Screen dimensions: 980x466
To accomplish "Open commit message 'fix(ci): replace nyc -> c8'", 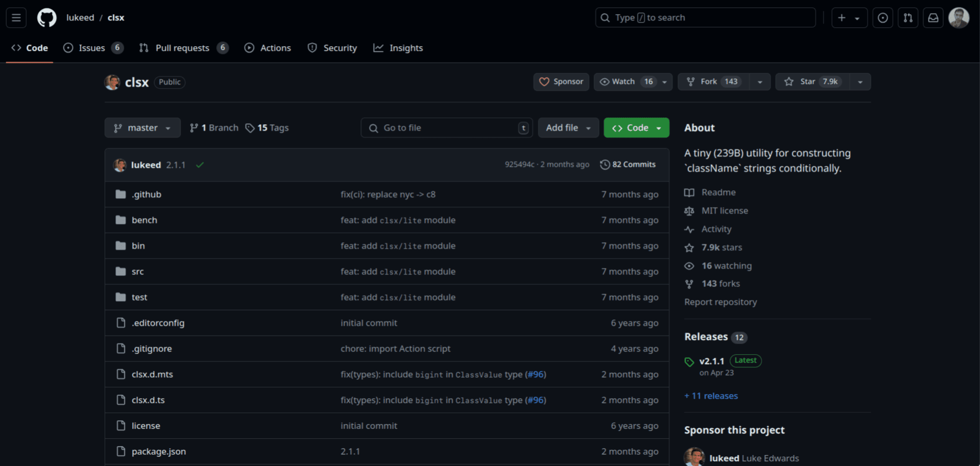I will click(x=388, y=194).
